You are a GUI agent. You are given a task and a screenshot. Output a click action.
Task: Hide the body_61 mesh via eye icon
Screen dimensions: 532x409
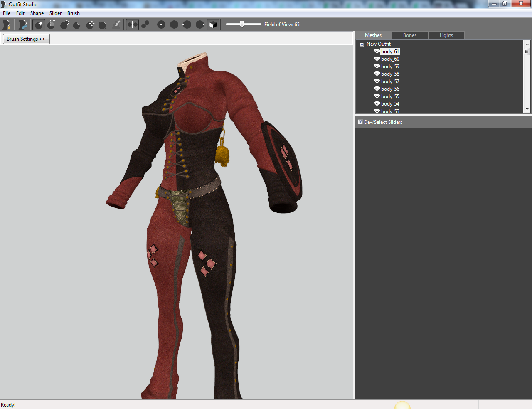(377, 52)
